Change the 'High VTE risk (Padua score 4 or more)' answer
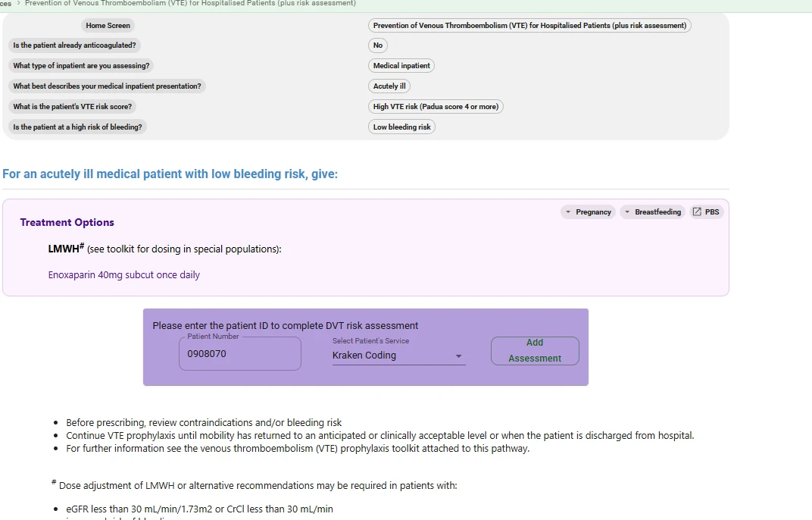The height and width of the screenshot is (520, 812). [436, 106]
